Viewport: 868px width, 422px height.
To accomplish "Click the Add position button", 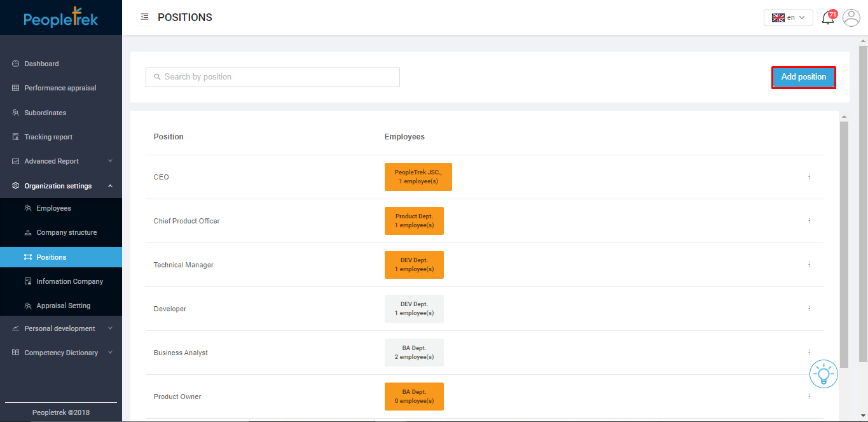I will 803,77.
